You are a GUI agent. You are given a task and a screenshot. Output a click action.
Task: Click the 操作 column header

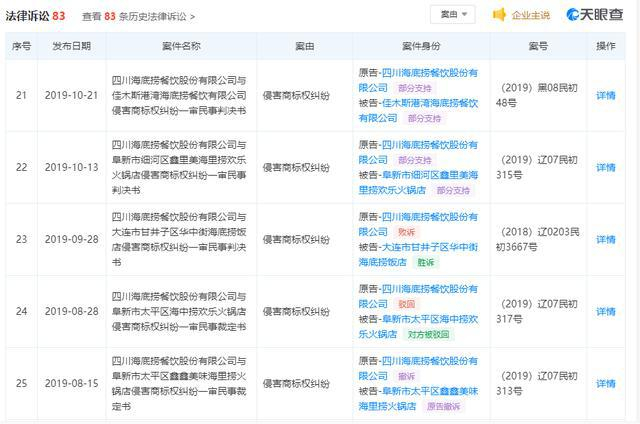(606, 46)
